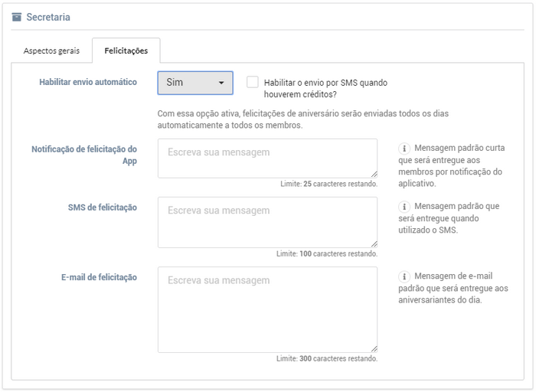Click the SMS checkbox label text
536x392 pixels.
click(325, 89)
